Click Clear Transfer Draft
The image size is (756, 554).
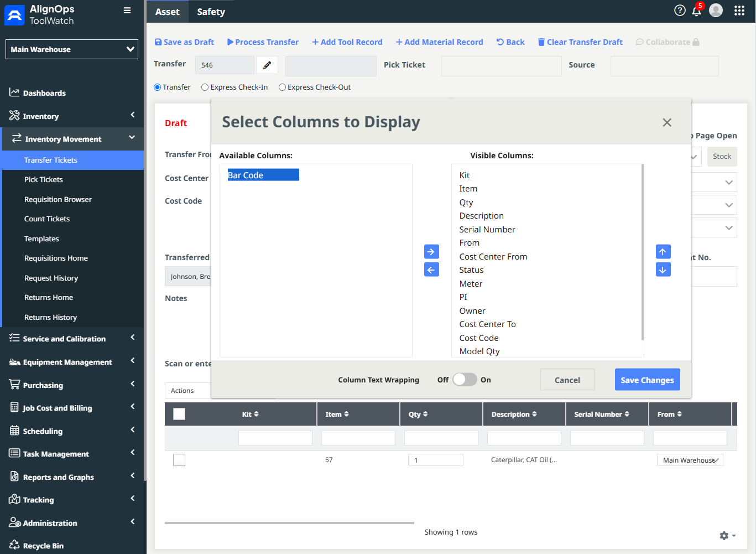coord(580,42)
